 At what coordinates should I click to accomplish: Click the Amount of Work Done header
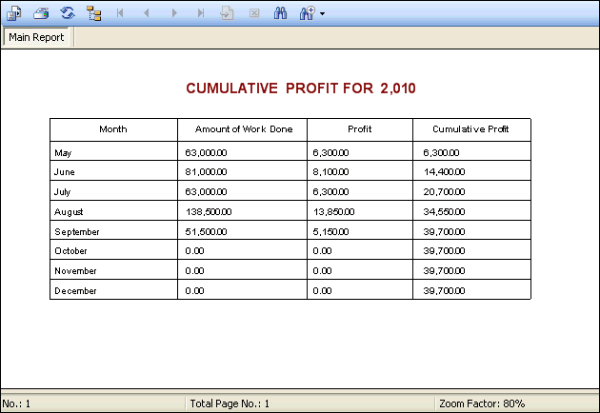point(242,129)
